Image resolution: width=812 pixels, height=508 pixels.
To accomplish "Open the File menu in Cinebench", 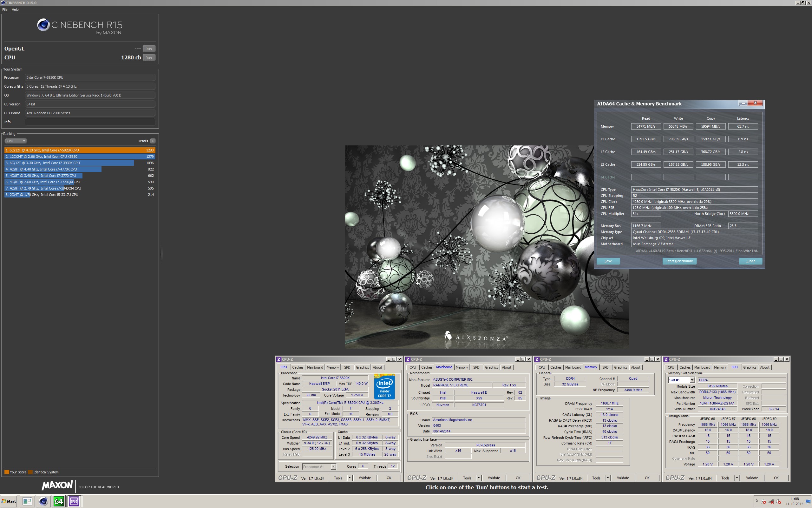I will tap(5, 10).
